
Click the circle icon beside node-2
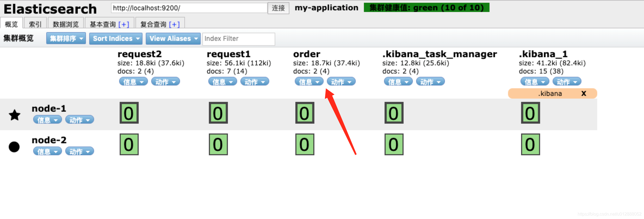click(14, 147)
